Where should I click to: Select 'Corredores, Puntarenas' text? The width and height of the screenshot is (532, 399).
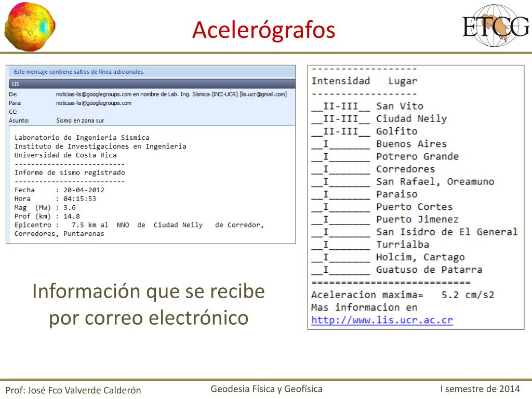click(x=59, y=234)
